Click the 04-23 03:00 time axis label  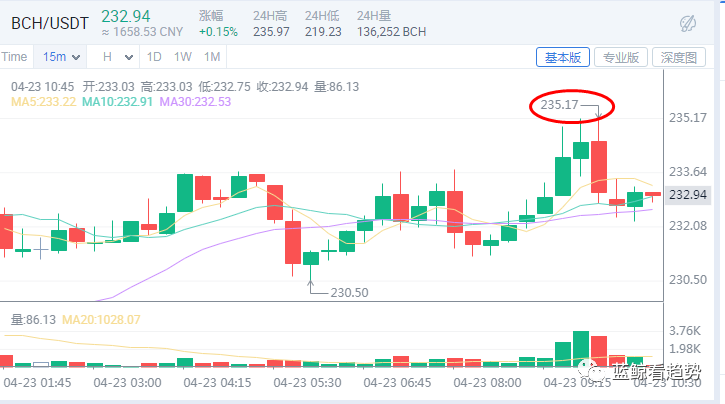127,383
